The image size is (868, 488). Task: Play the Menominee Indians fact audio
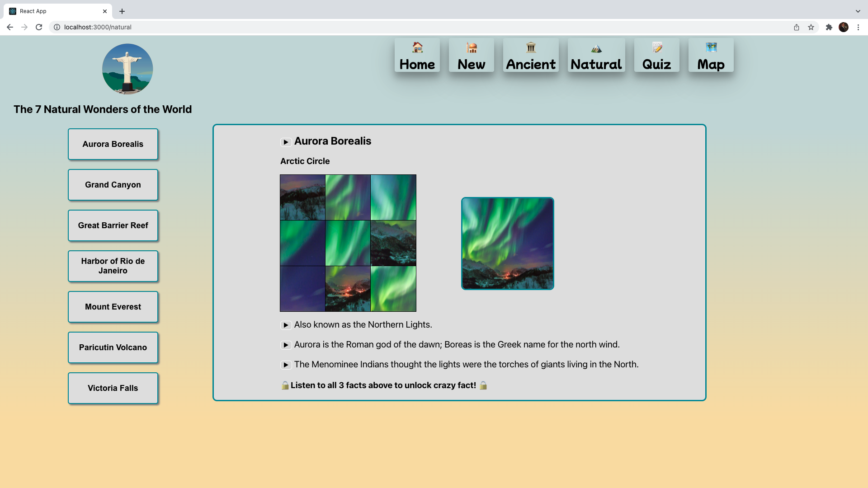point(286,365)
